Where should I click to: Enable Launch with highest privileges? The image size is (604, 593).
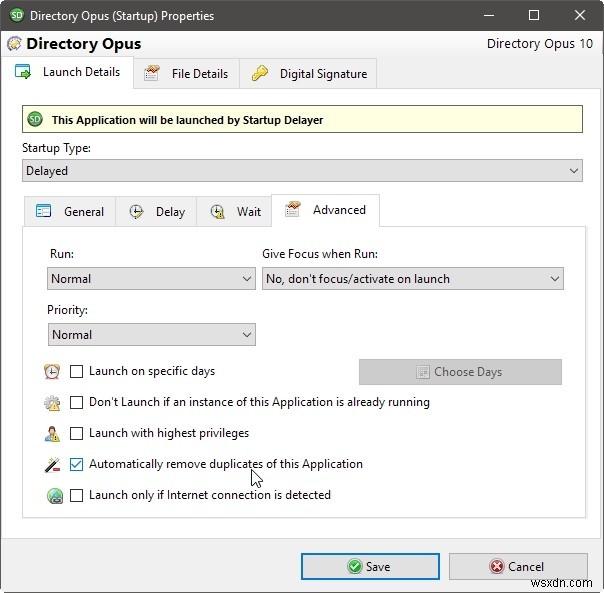point(76,433)
